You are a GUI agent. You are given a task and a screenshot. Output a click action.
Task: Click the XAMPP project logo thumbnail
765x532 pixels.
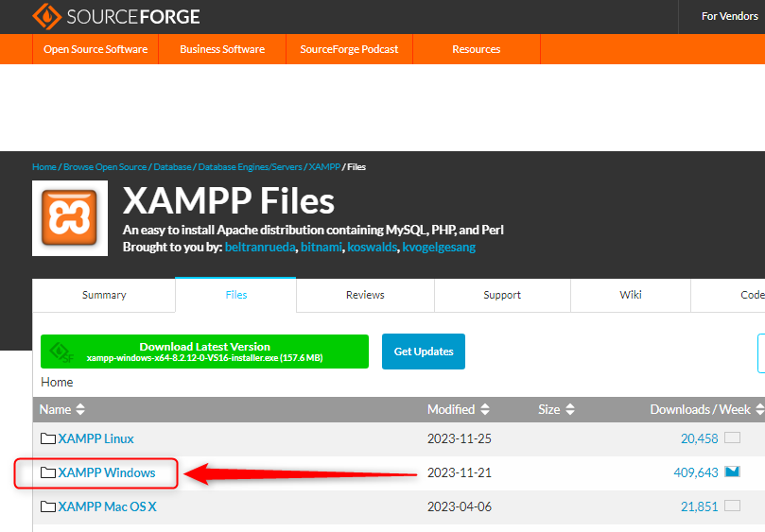pyautogui.click(x=70, y=218)
